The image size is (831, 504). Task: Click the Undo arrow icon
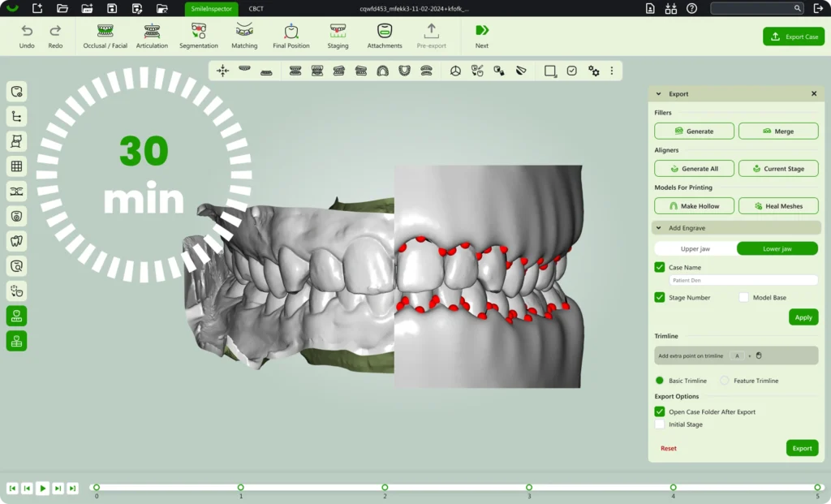pyautogui.click(x=27, y=31)
